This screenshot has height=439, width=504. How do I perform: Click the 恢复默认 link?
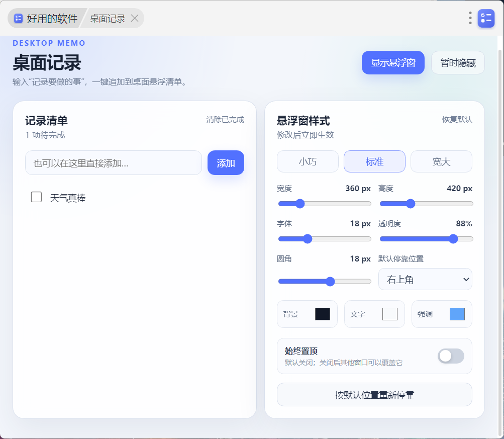[x=457, y=120]
